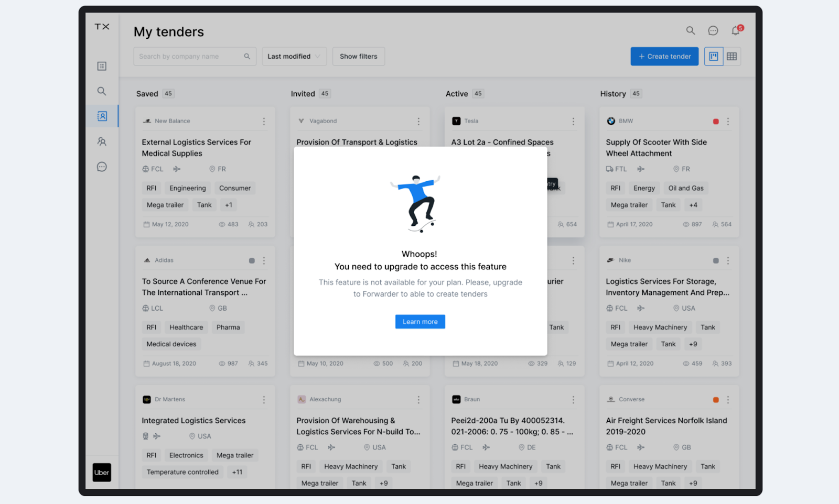Viewport: 839px width, 504px height.
Task: Select the Invited column header
Action: pyautogui.click(x=303, y=94)
